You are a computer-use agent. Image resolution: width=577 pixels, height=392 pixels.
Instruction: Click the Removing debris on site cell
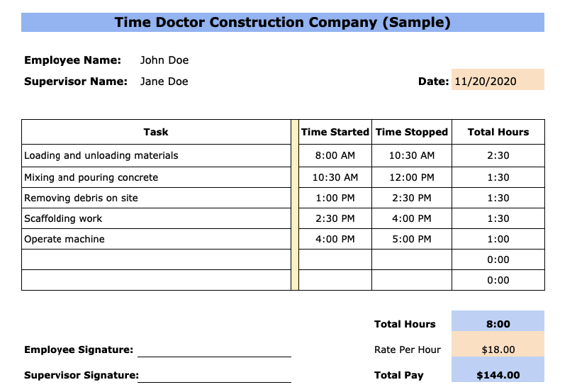(x=81, y=198)
